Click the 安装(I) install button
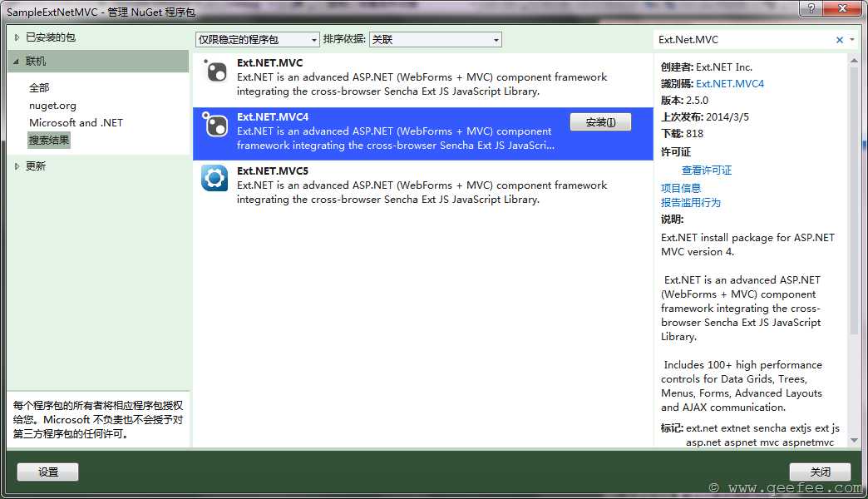 coord(600,122)
